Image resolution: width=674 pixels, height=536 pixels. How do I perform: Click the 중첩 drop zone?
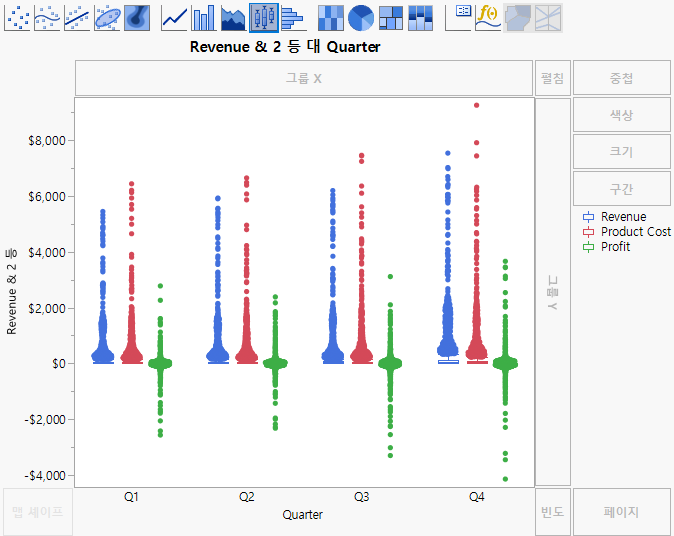click(622, 78)
